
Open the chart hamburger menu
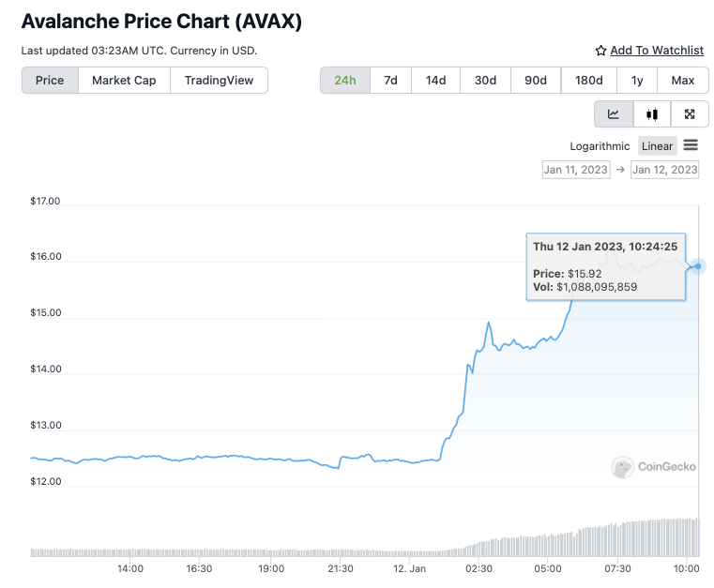691,145
